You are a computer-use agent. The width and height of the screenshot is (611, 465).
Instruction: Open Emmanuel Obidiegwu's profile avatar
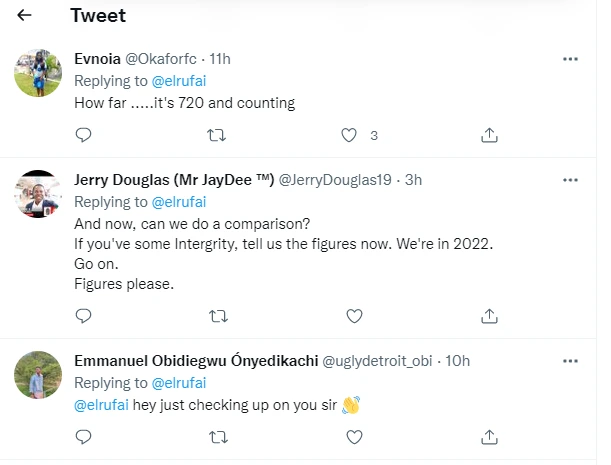tap(40, 375)
